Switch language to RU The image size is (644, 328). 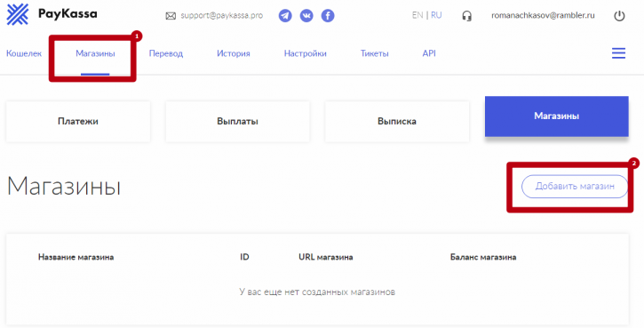[x=436, y=15]
